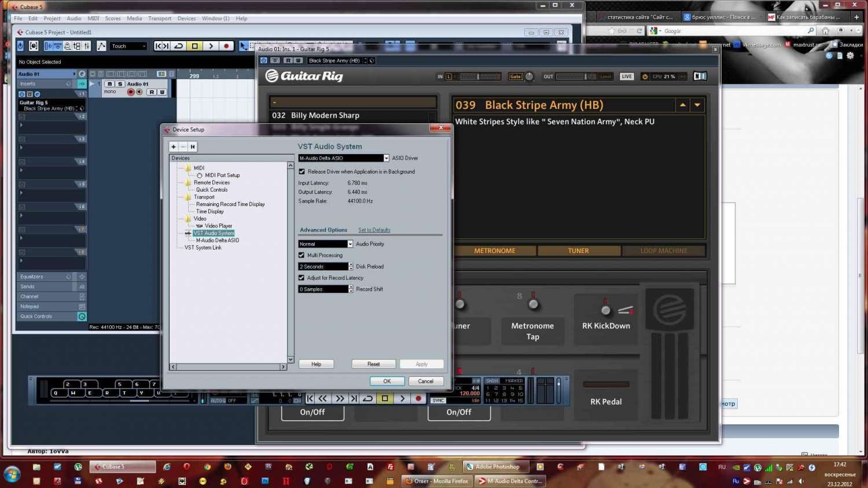Click Read automation R on Audio 01 track
The width and height of the screenshot is (868, 488).
(x=152, y=92)
